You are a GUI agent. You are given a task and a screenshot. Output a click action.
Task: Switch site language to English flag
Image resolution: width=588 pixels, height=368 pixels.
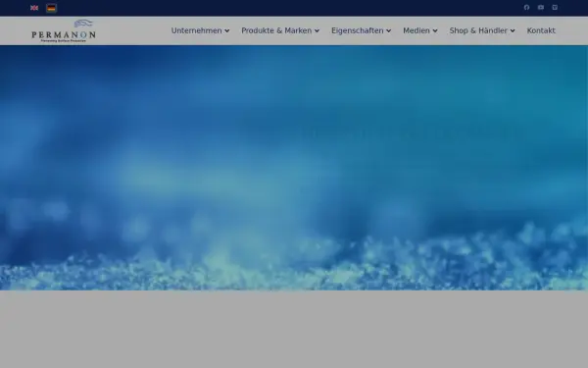34,8
